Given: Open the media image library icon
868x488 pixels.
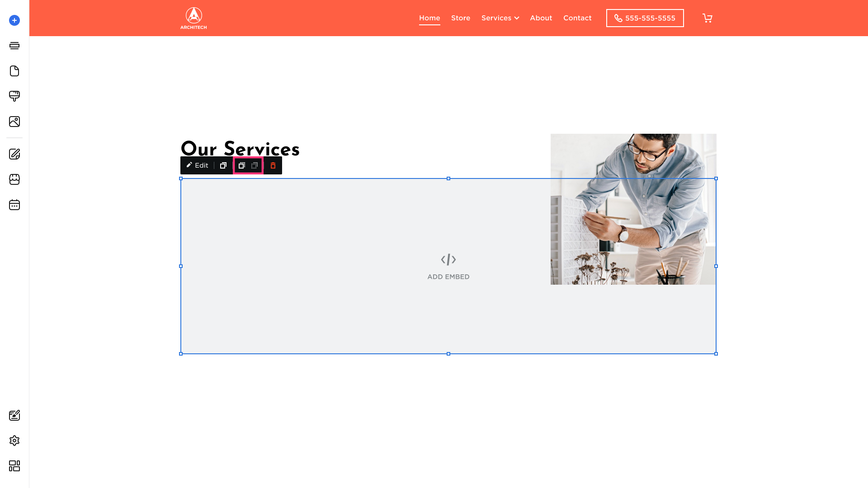Looking at the screenshot, I should coord(14,122).
